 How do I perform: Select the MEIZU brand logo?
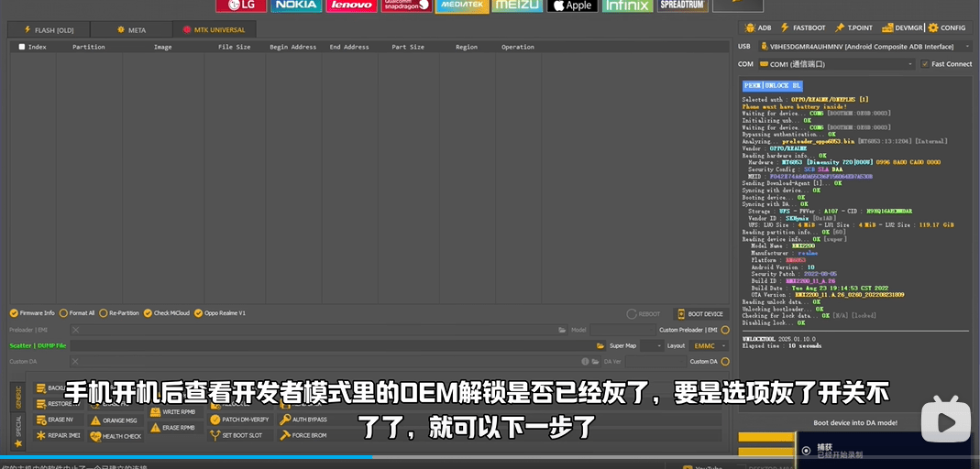[x=517, y=5]
